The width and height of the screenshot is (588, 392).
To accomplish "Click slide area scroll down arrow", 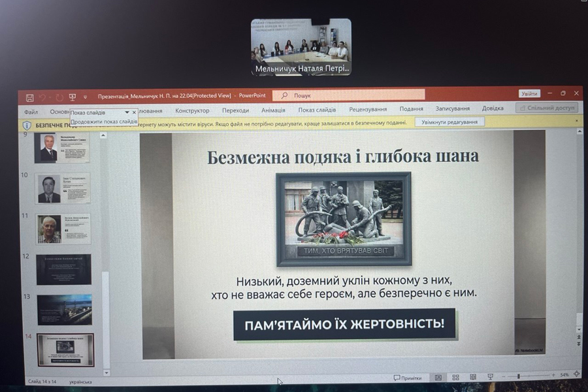I will coord(580,329).
